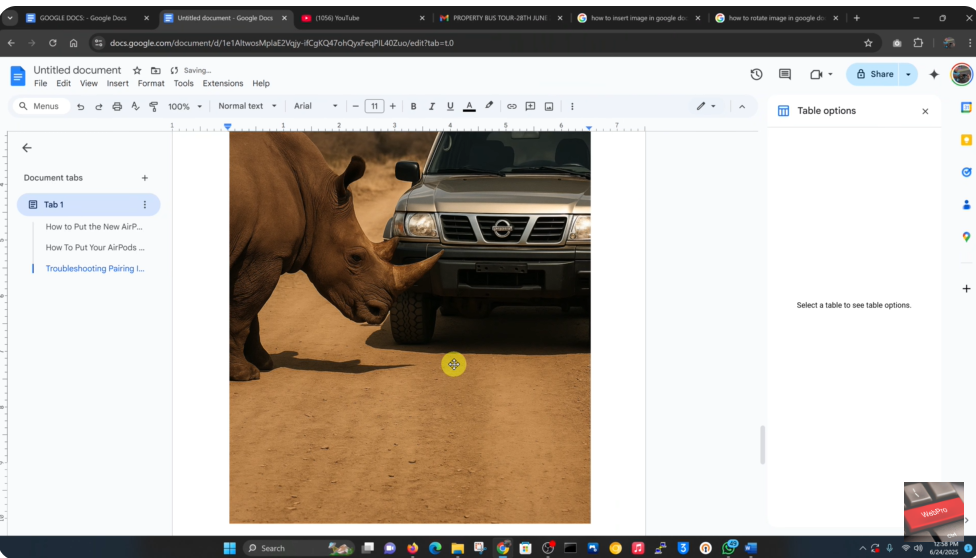Close the Table options panel
Screen dimensions: 976x558
click(925, 111)
